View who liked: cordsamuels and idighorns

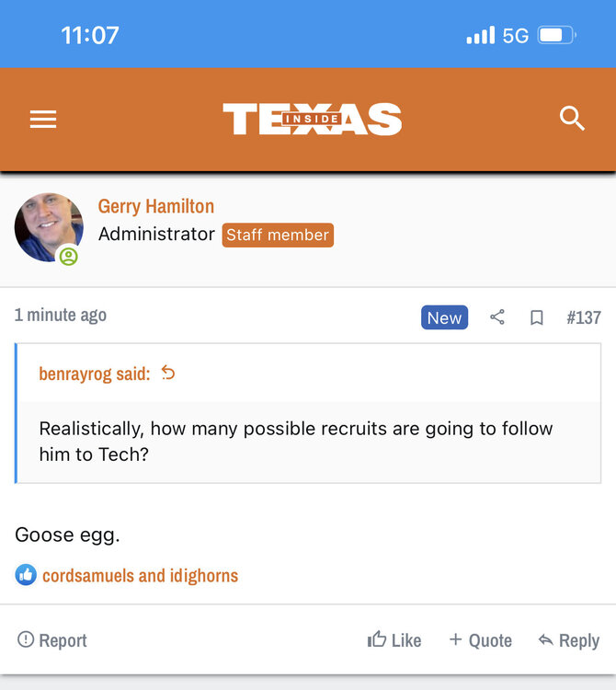(140, 576)
